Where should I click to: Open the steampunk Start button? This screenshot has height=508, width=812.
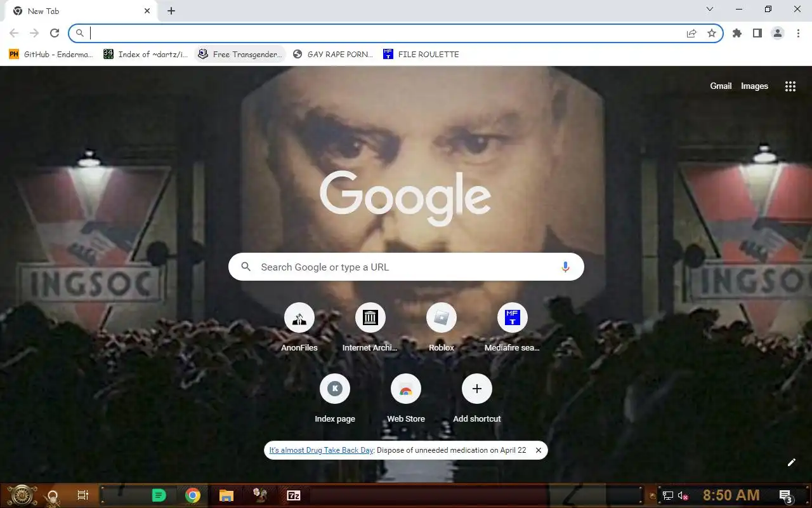[22, 495]
